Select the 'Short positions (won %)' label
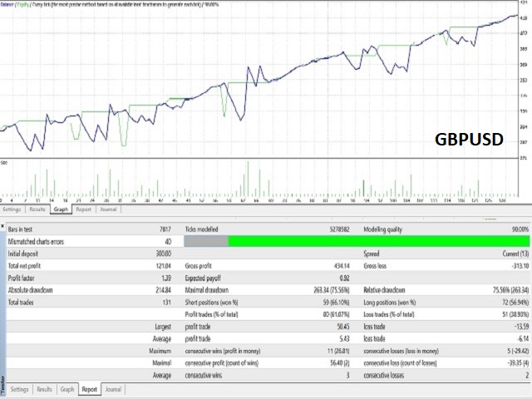The height and width of the screenshot is (399, 532). coord(211,302)
